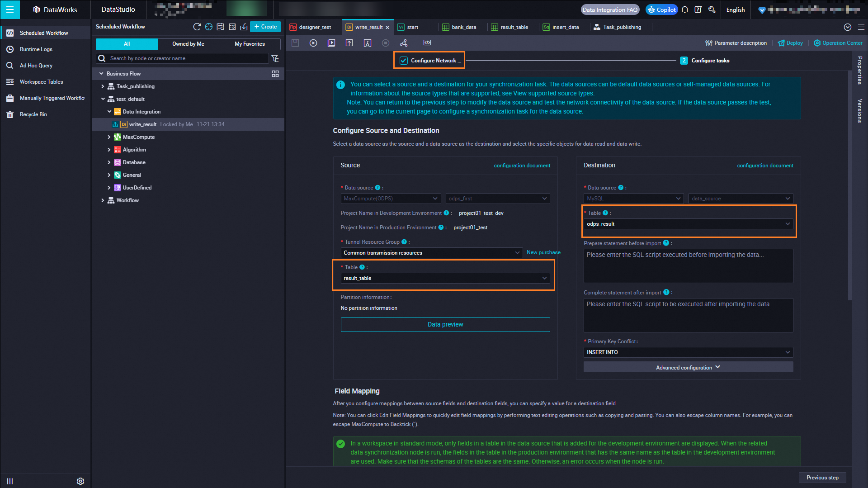Open the source Table result_table dropdown

[445, 278]
